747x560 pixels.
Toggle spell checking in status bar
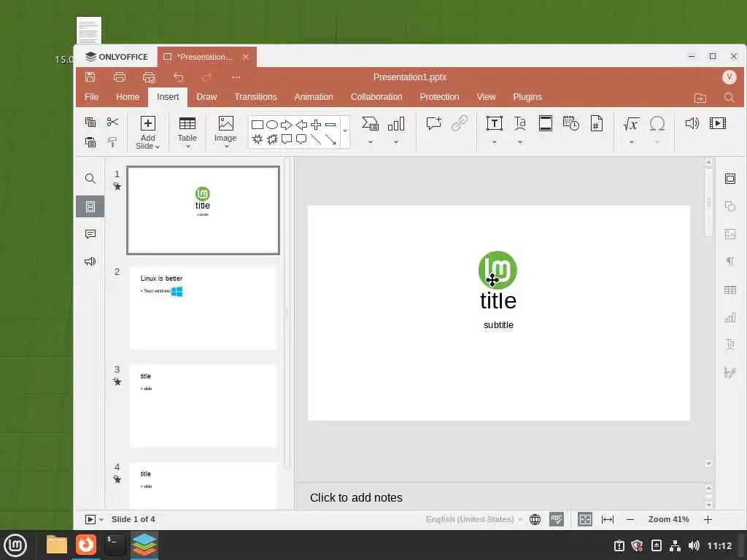point(557,519)
